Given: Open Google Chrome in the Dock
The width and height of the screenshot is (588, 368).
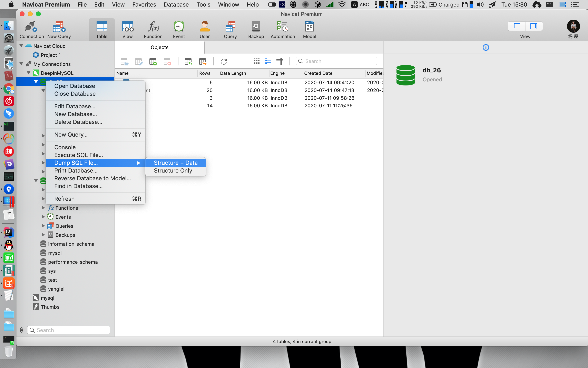Looking at the screenshot, I should tap(9, 88).
